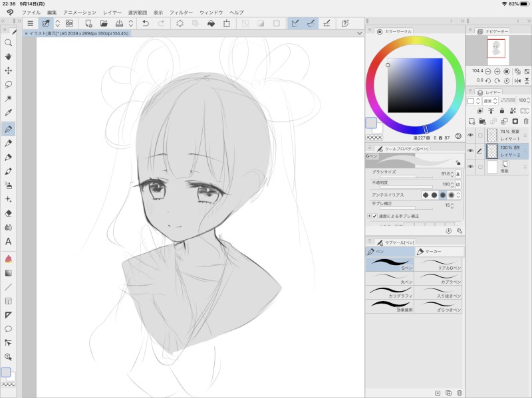Select the Move layer tool
Viewport: 532px width, 398px height.
coord(8,70)
